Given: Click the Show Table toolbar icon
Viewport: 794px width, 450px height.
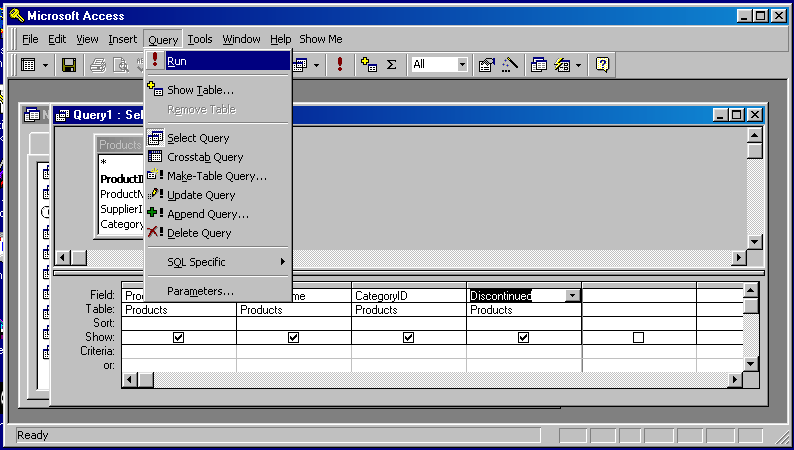Looking at the screenshot, I should click(369, 64).
